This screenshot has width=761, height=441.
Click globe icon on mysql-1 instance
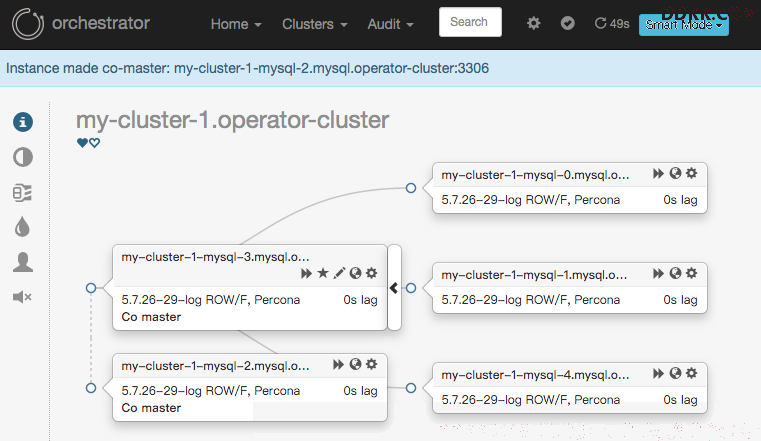[675, 273]
